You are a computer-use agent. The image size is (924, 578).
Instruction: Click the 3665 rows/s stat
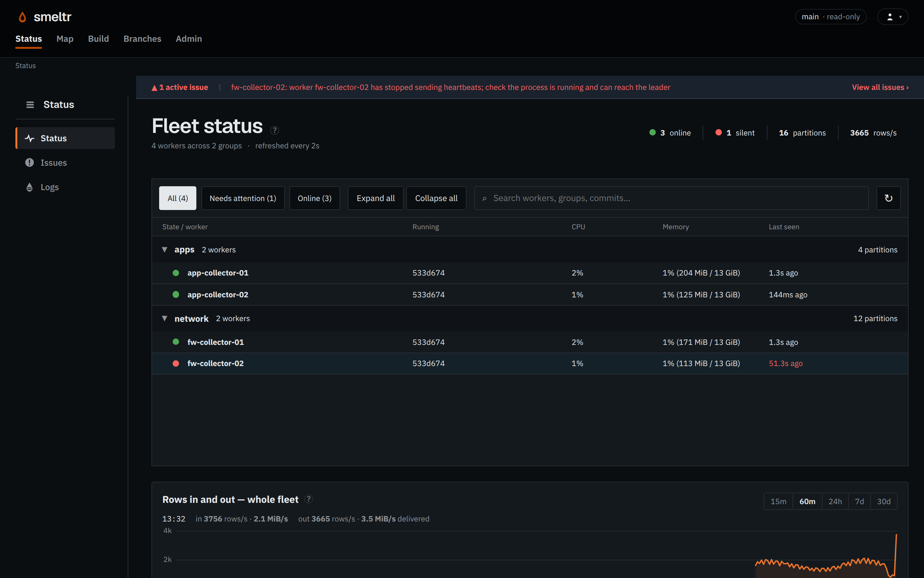[x=873, y=133]
